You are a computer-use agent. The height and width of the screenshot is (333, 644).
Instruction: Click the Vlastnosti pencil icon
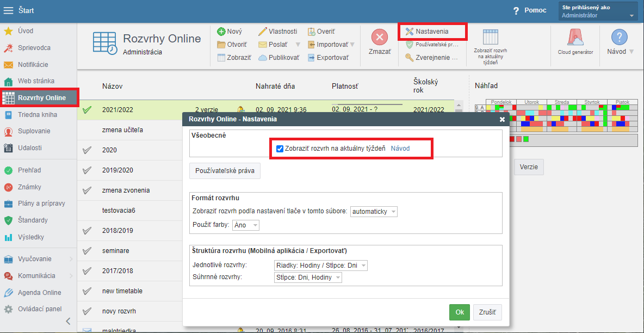click(262, 32)
